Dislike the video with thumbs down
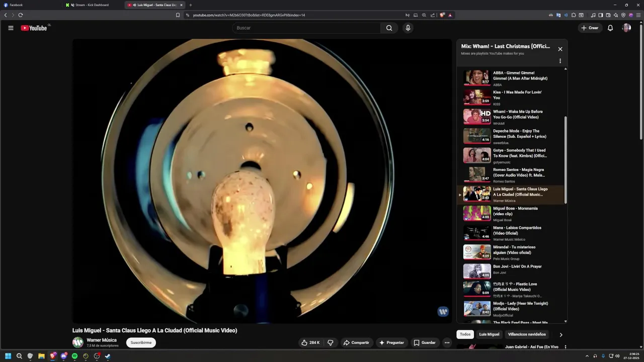Viewport: 644px width, 362px height. 331,342
